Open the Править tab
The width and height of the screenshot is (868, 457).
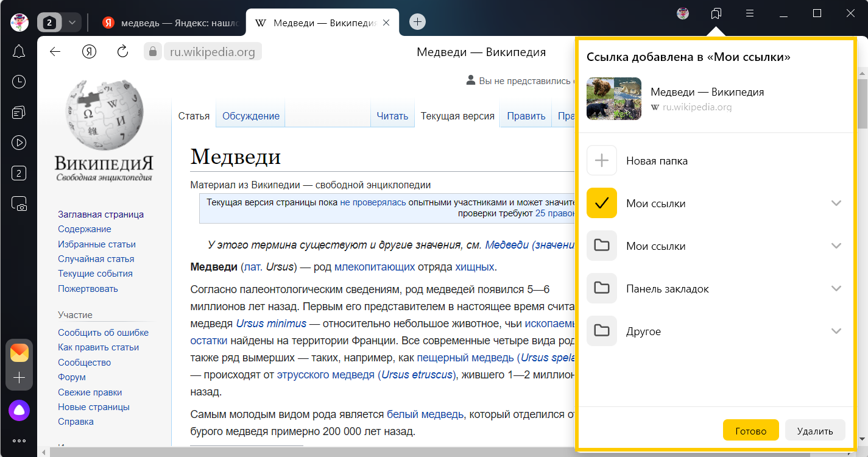526,116
